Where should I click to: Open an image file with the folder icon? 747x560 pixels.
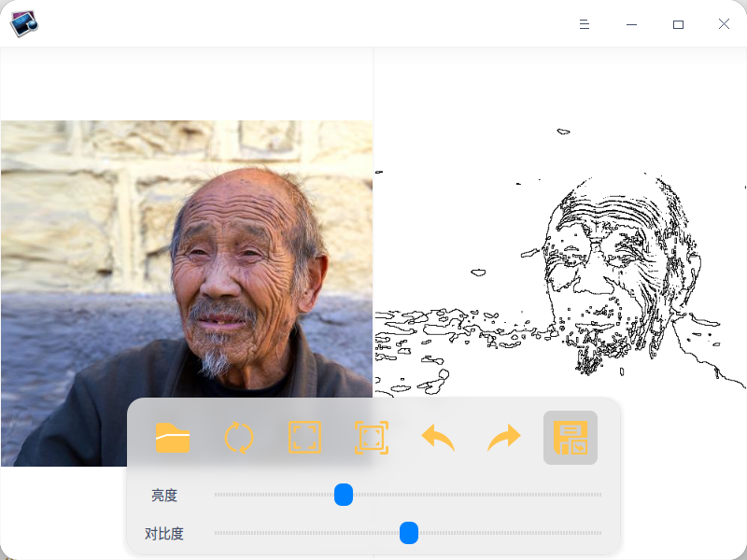point(173,437)
